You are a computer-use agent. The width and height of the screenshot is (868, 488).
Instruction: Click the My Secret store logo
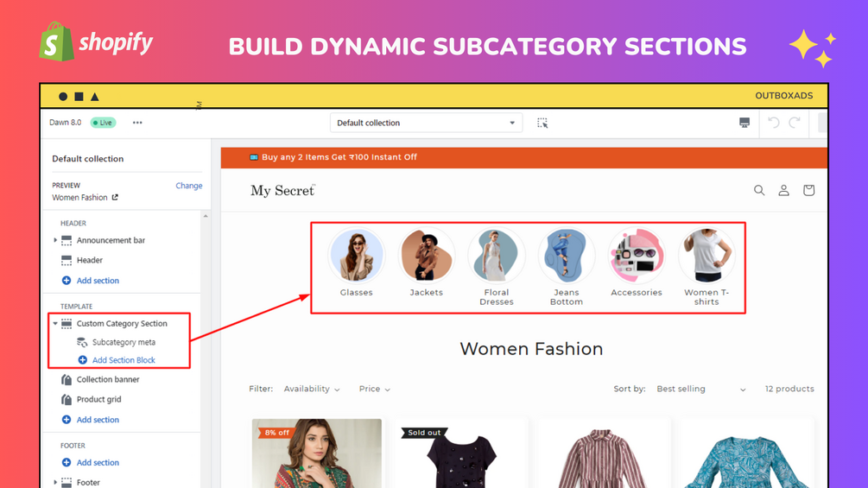pos(283,190)
